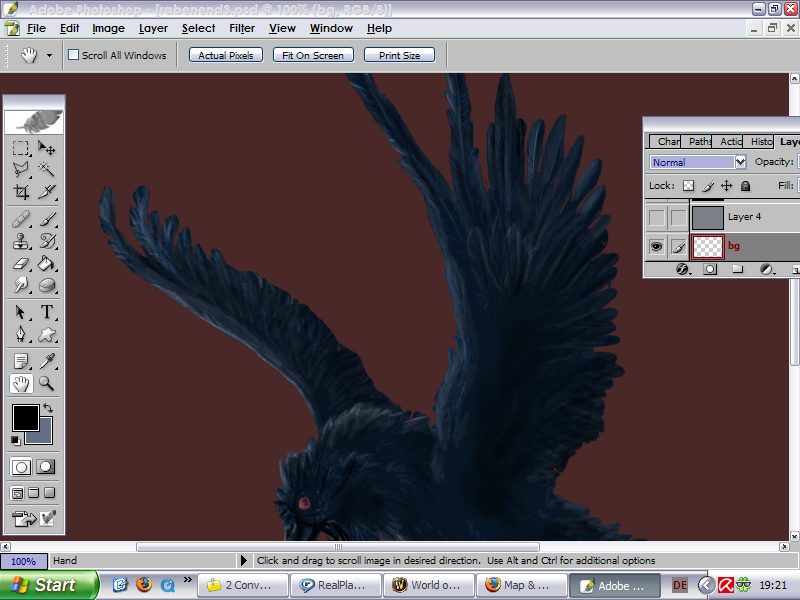
Task: Add a layer mask to the layer
Action: pyautogui.click(x=710, y=269)
